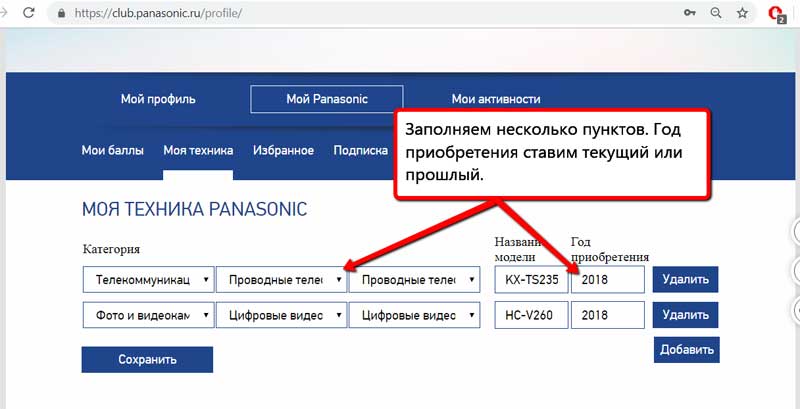Open Моя техника section
The width and height of the screenshot is (800, 409).
[198, 150]
